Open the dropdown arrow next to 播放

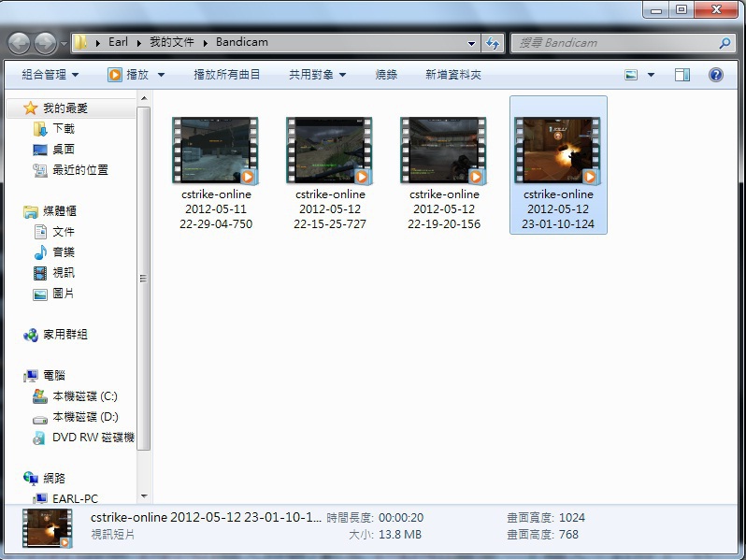point(162,75)
